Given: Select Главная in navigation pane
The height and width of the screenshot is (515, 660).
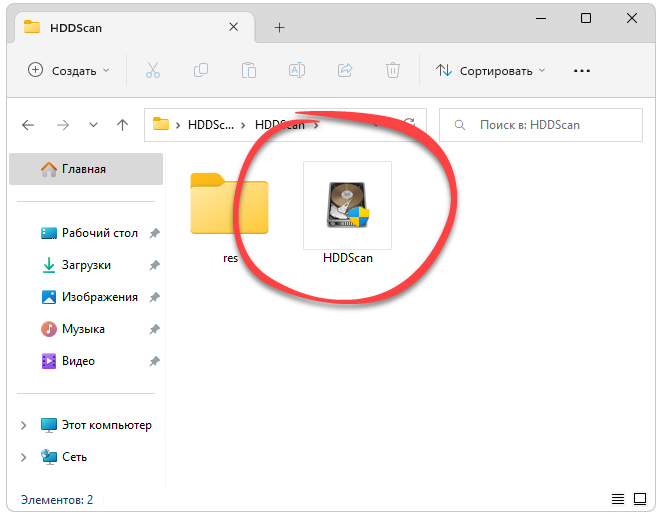Looking at the screenshot, I should tap(86, 169).
